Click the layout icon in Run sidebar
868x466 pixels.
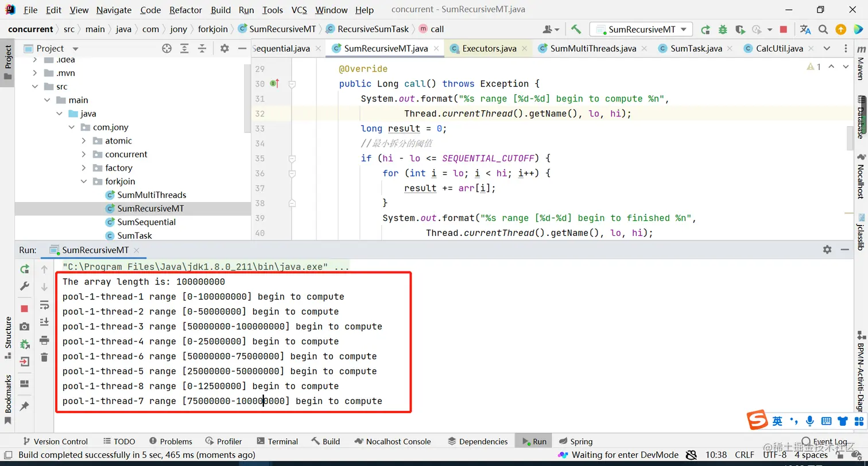[x=24, y=384]
